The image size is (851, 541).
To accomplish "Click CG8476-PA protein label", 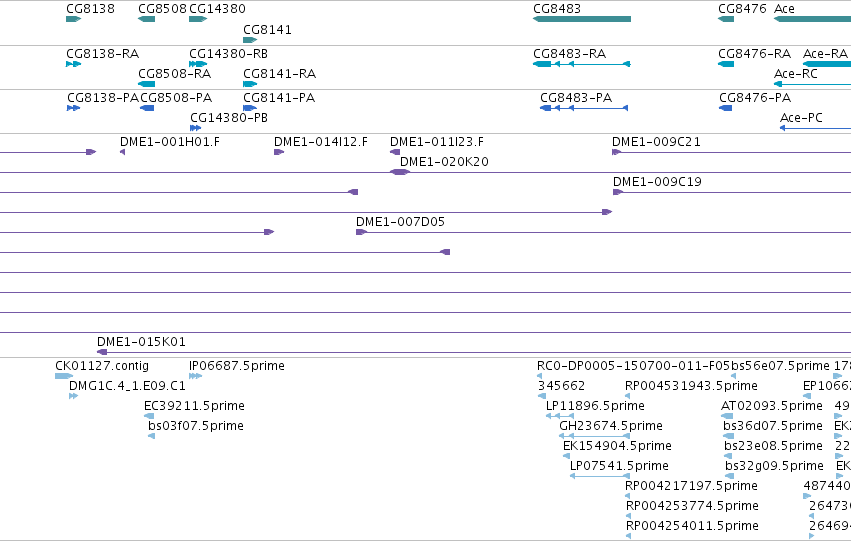I will coord(755,98).
